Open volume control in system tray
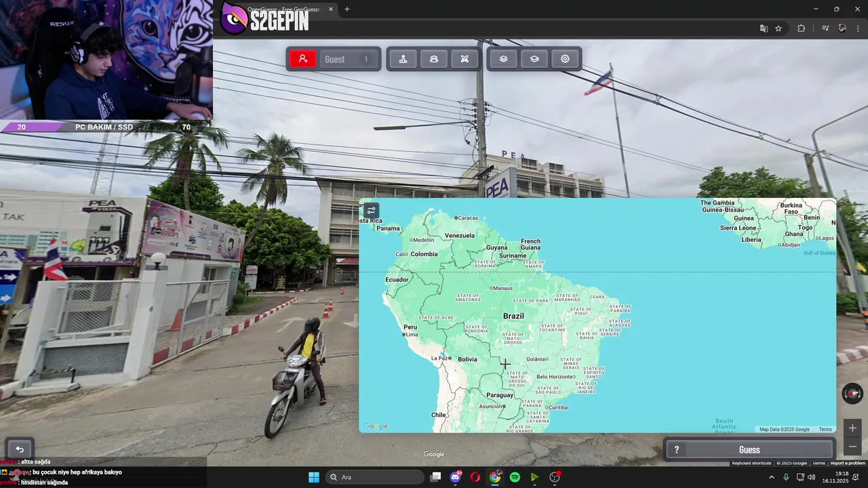 [x=811, y=477]
